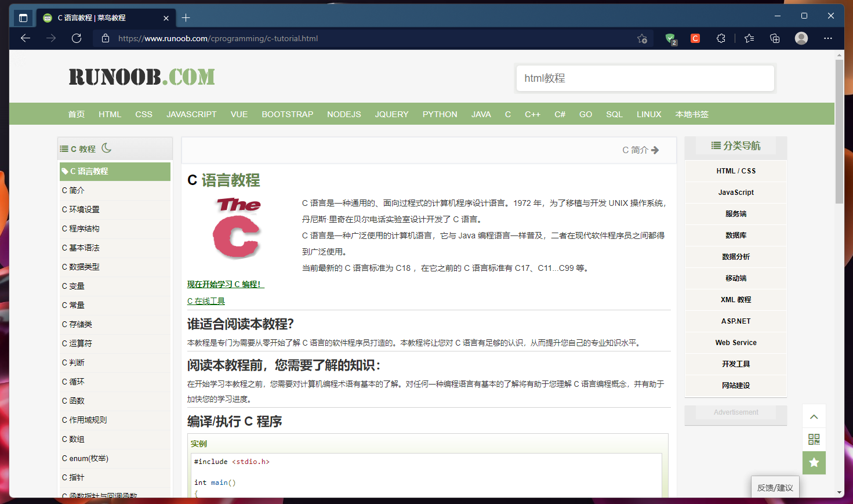Image resolution: width=853 pixels, height=504 pixels.
Task: Open the green shield extension icon
Action: tap(670, 39)
